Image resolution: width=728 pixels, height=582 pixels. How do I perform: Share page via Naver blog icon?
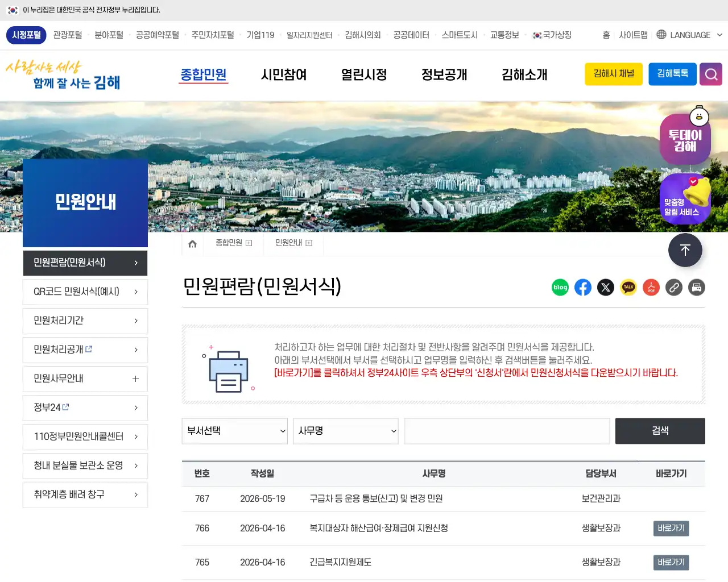[560, 288]
